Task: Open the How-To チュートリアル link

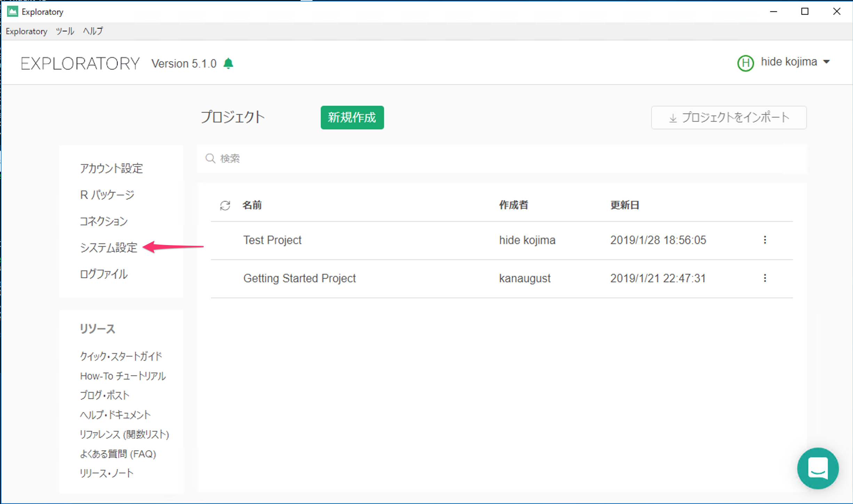Action: [x=123, y=376]
